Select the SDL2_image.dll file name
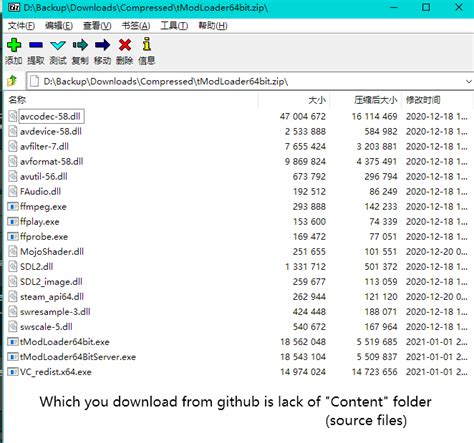 coord(51,282)
